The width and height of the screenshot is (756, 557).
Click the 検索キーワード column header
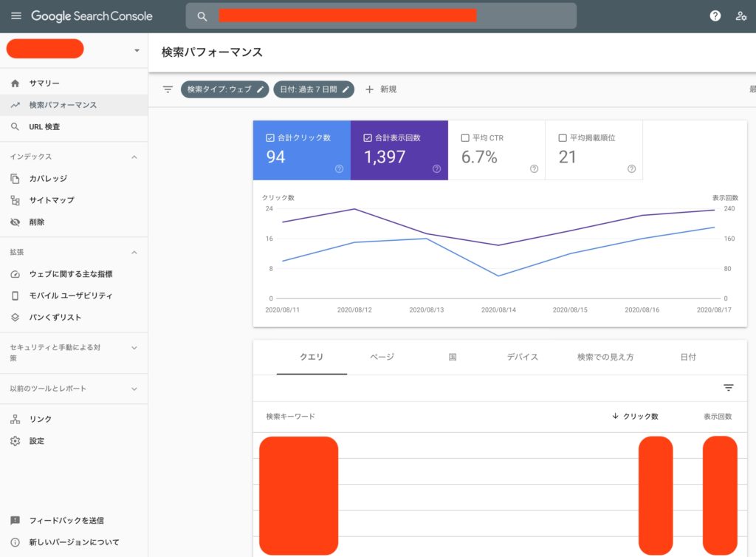point(291,416)
